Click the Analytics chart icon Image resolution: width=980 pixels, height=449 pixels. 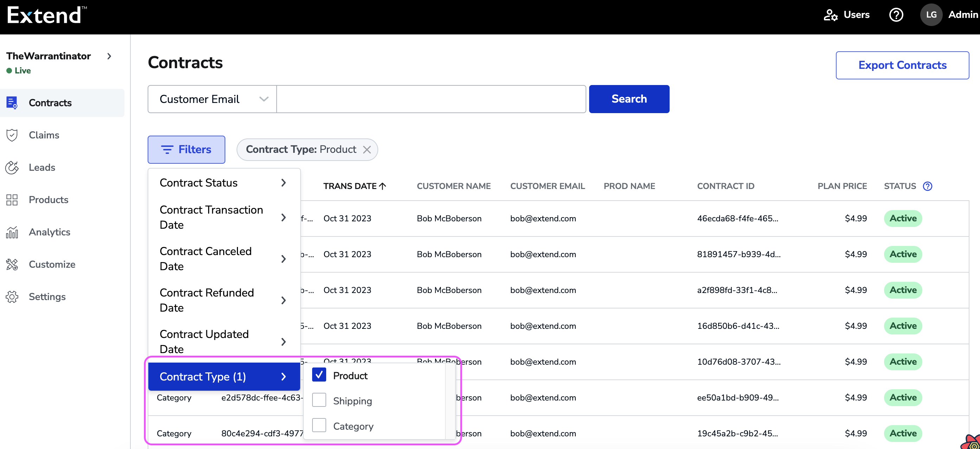[12, 232]
